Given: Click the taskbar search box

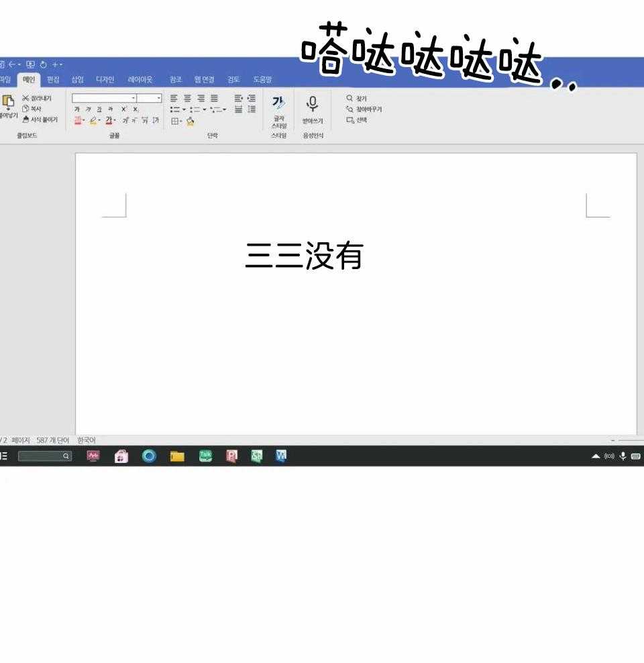Looking at the screenshot, I should click(x=44, y=456).
